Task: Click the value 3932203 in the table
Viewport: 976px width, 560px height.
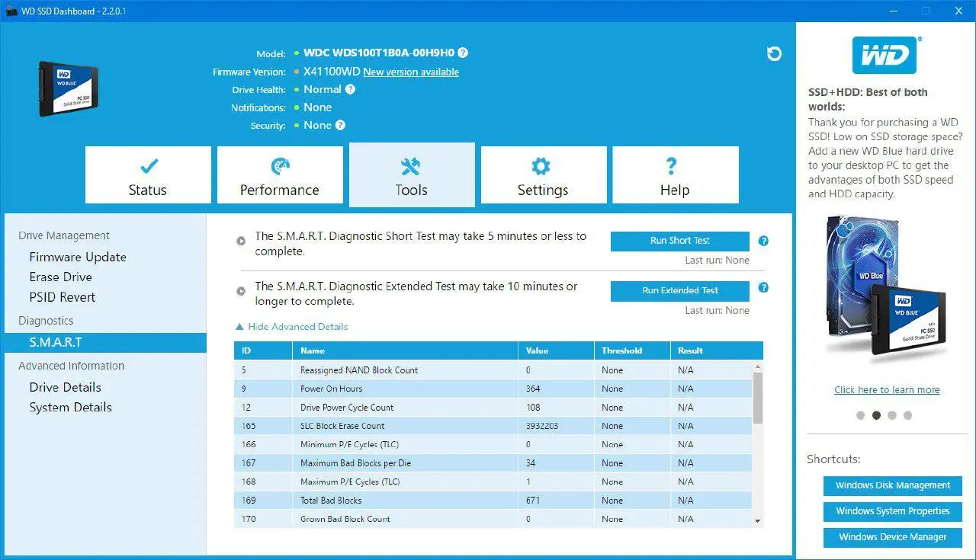Action: [542, 427]
